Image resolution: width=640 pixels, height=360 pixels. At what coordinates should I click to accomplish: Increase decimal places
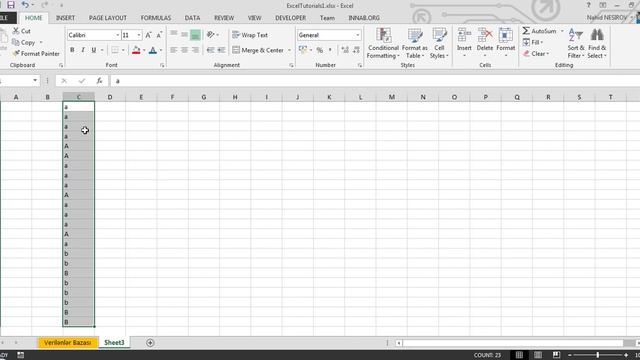click(345, 50)
